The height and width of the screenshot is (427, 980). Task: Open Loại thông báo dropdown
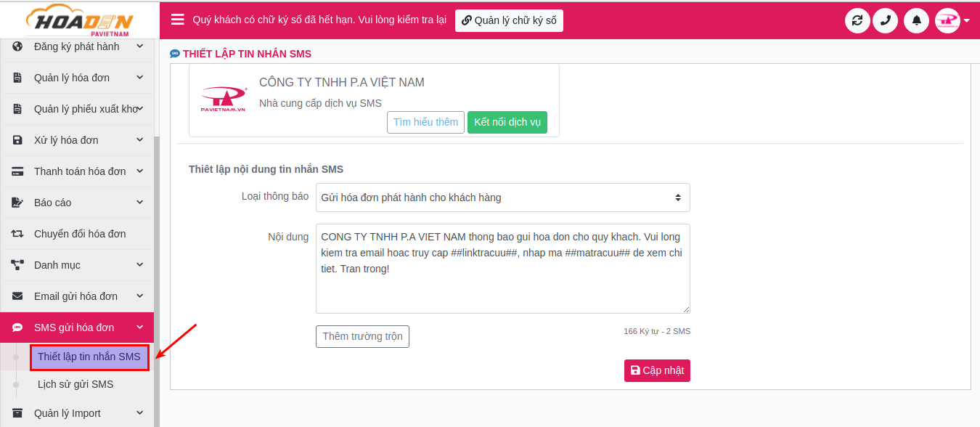coord(502,198)
